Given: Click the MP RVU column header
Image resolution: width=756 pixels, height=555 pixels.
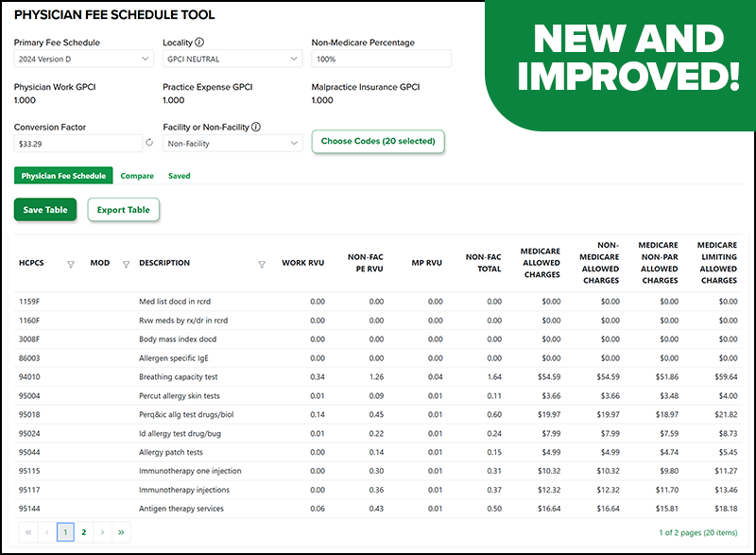Looking at the screenshot, I should [427, 263].
